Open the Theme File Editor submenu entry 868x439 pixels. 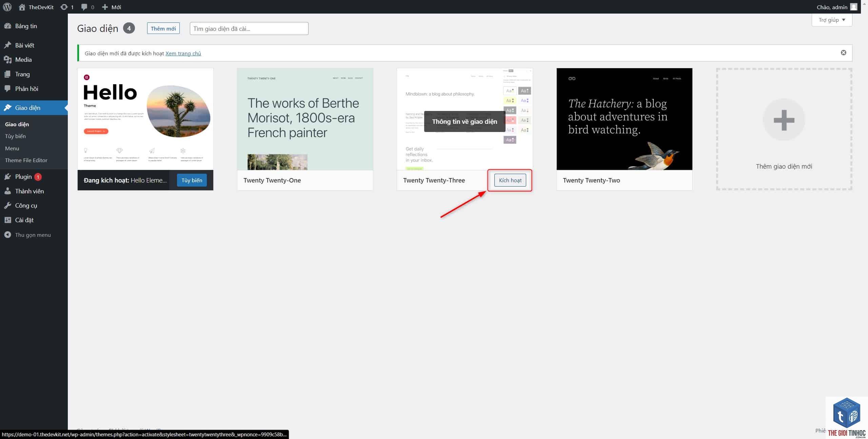tap(26, 160)
